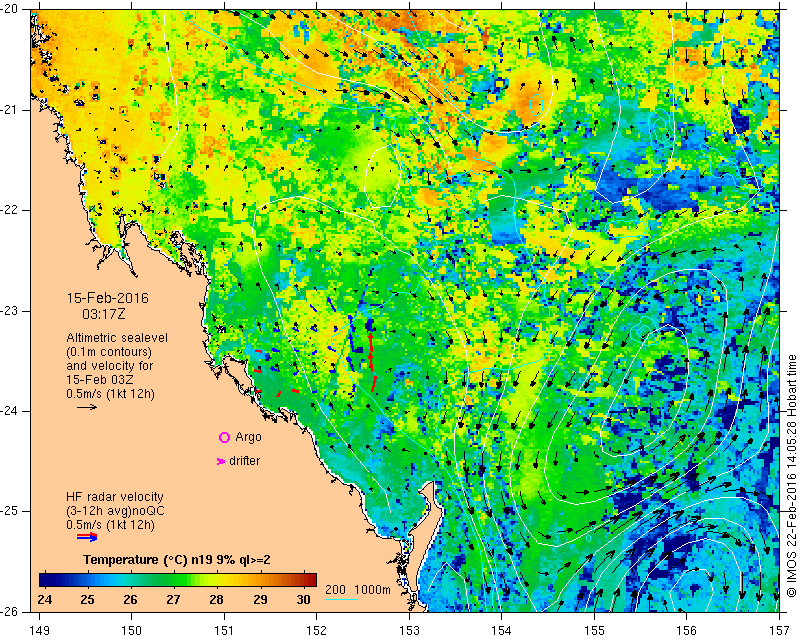The height and width of the screenshot is (640, 800).
Task: Click the longitude axis label 150
Action: (132, 631)
